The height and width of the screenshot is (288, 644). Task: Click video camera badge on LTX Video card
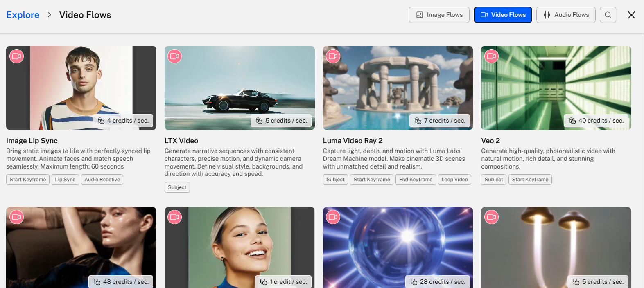click(x=175, y=56)
